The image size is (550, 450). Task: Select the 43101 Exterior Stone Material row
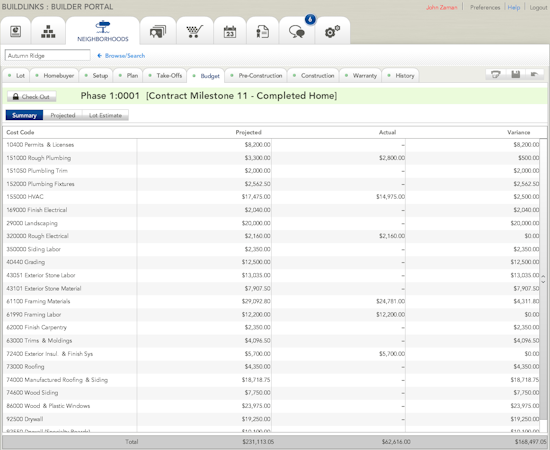click(x=271, y=288)
